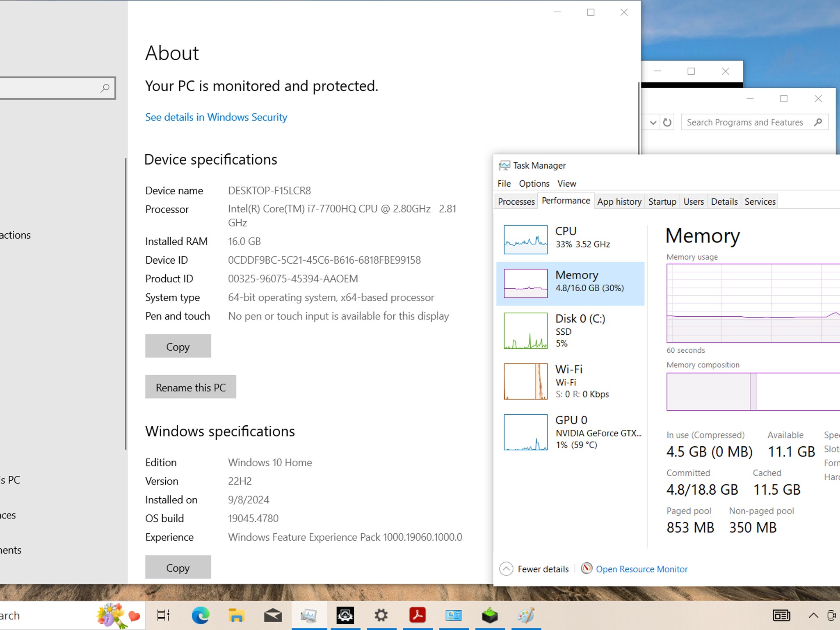Open the Mail app on the taskbar
840x630 pixels.
(273, 615)
